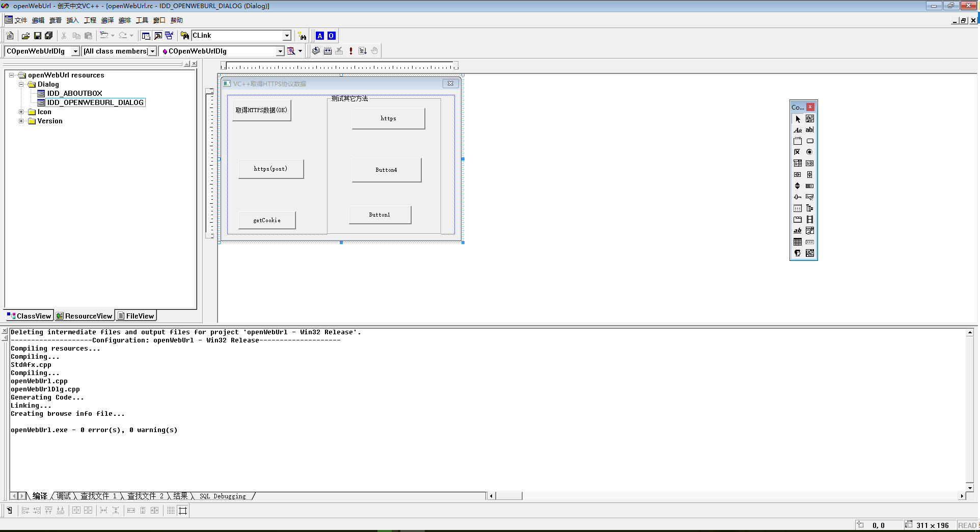Image resolution: width=980 pixels, height=532 pixels.
Task: Select the Static Text control tool
Action: click(x=797, y=130)
